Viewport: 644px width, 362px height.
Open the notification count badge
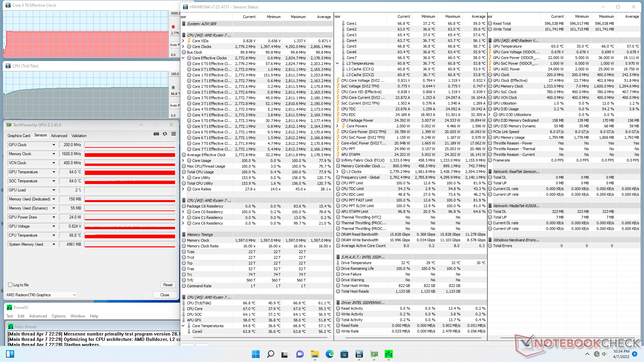[x=634, y=354]
